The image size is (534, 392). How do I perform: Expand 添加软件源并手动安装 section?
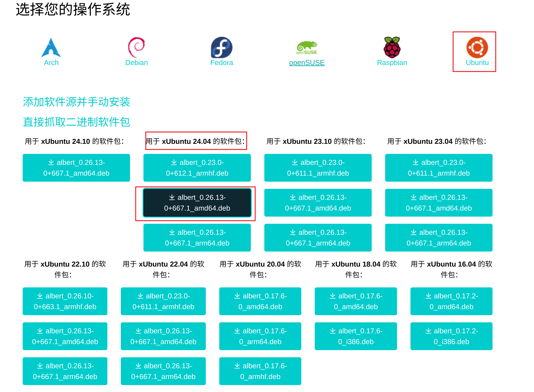tap(76, 102)
